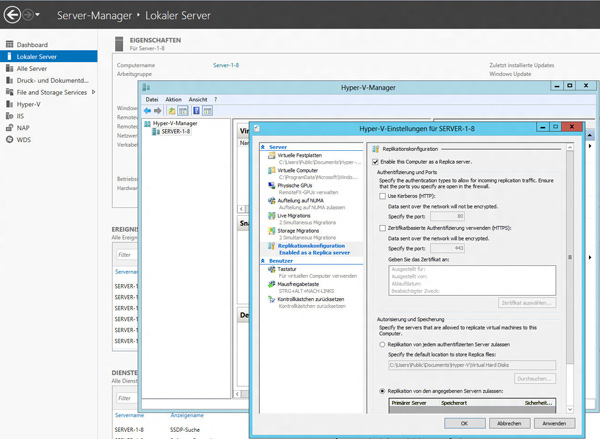Click the settings pane scroll down arrow

click(570, 410)
